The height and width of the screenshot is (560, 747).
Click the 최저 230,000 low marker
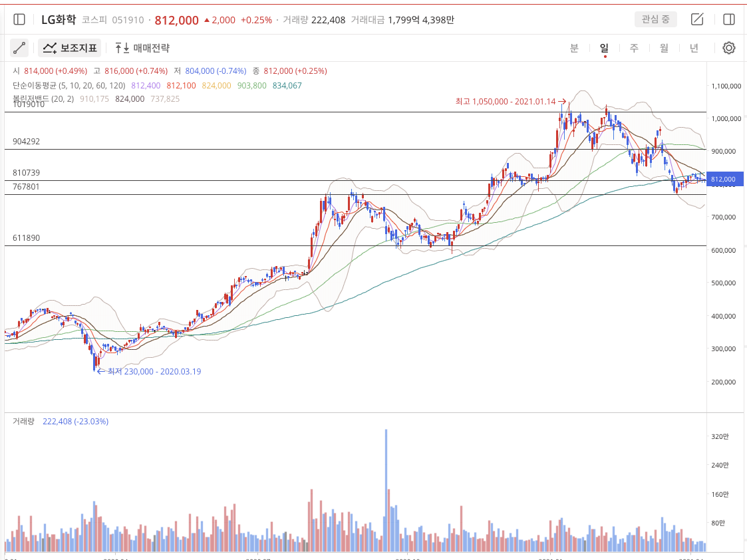tap(149, 371)
